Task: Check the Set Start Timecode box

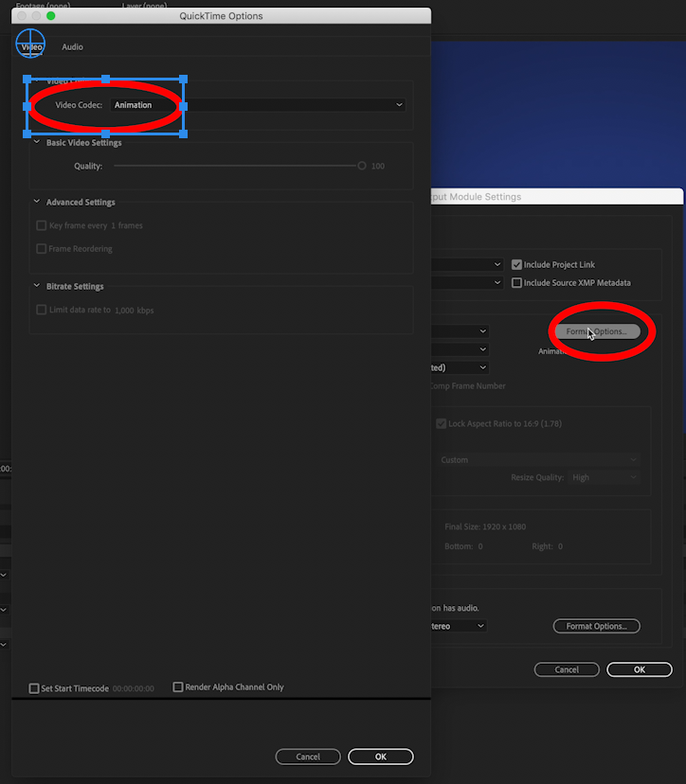Action: [34, 688]
